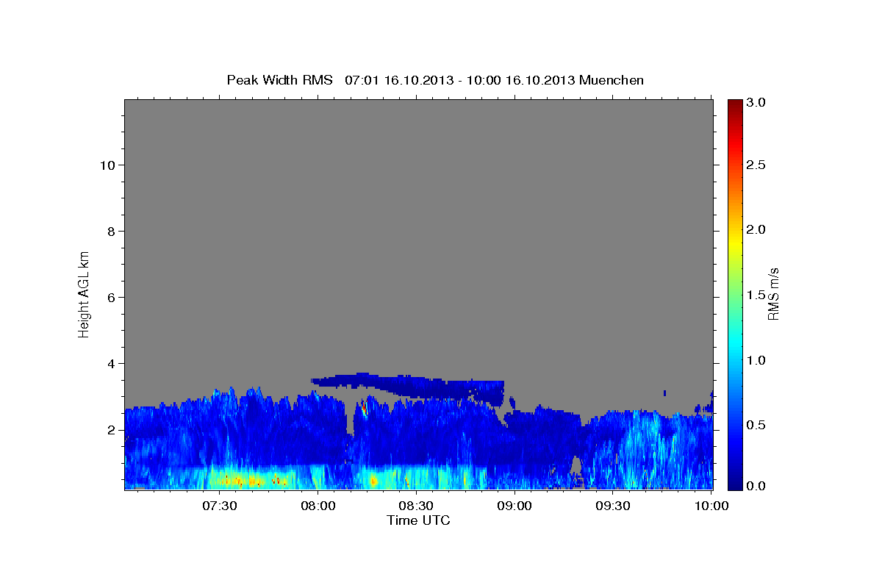The height and width of the screenshot is (588, 882).
Task: Click the colorbar value 1.5
Action: (758, 295)
